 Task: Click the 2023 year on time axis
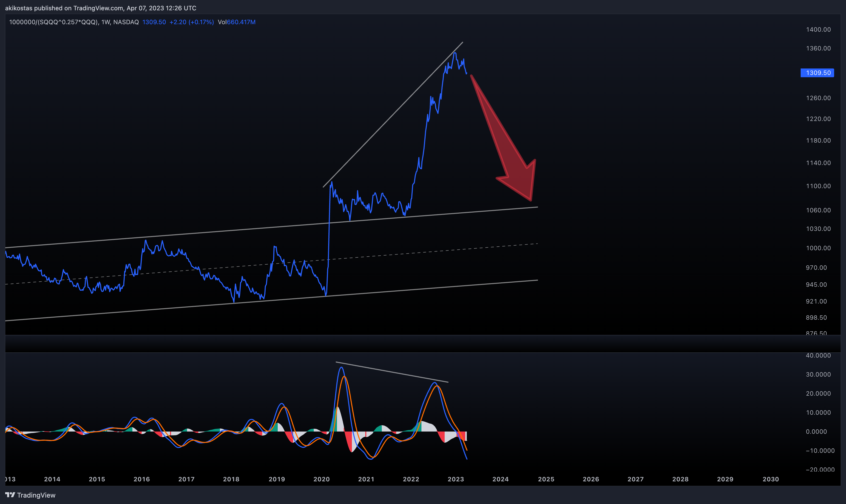click(x=456, y=479)
